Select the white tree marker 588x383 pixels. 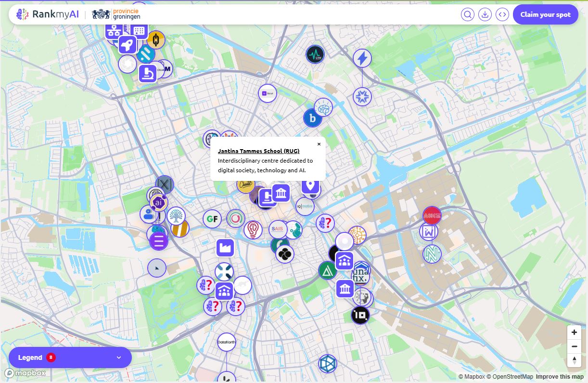click(x=177, y=216)
